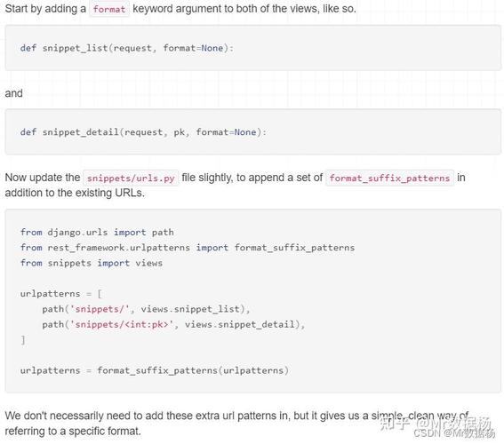Click the snippet_list function definition code
The width and height of the screenshot is (504, 444).
(x=127, y=48)
